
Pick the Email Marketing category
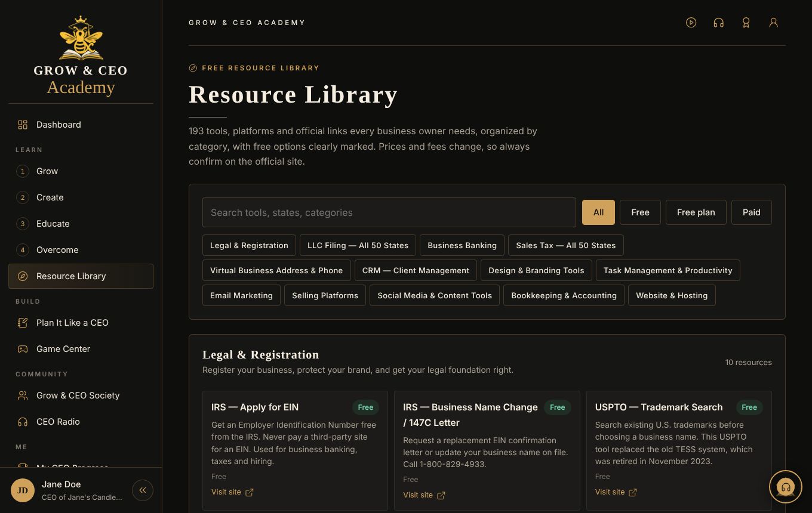coord(241,295)
